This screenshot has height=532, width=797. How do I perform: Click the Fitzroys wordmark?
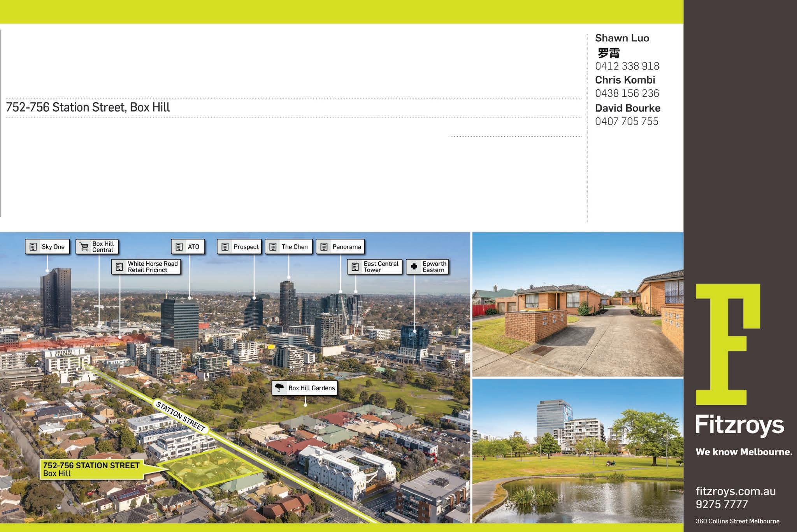pyautogui.click(x=739, y=426)
